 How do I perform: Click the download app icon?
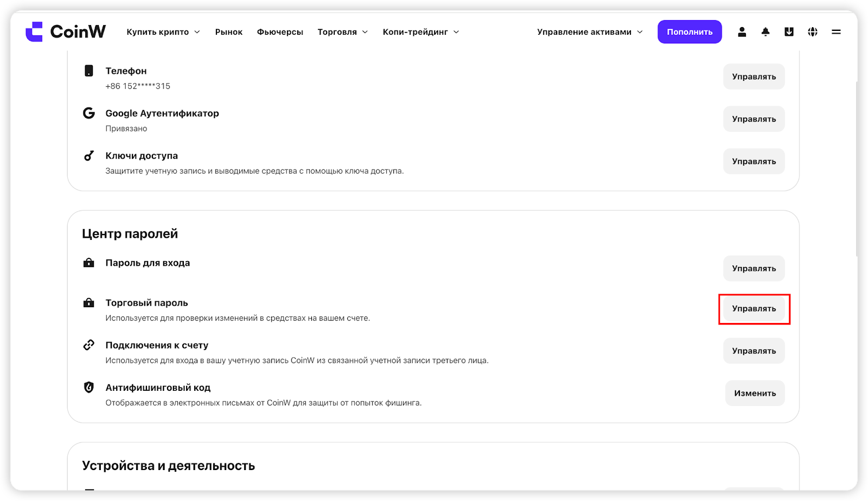[789, 32]
